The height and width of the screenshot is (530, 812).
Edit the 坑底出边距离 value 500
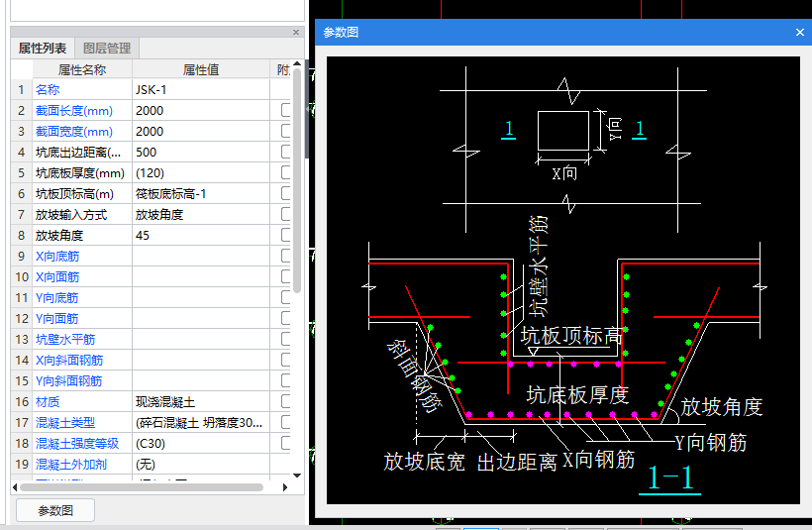tap(201, 152)
